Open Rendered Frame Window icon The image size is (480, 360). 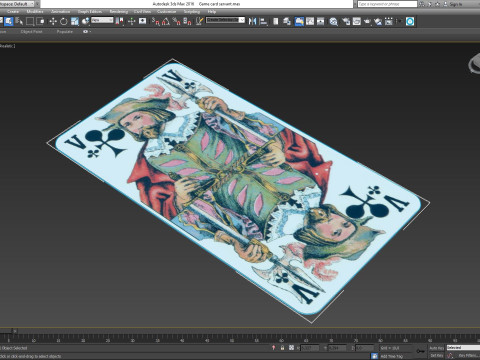click(x=357, y=22)
